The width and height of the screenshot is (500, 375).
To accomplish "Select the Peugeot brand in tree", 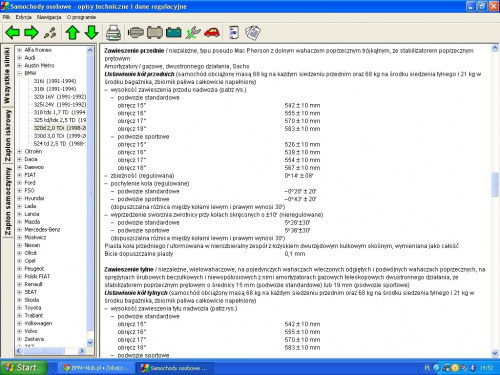I will click(34, 269).
